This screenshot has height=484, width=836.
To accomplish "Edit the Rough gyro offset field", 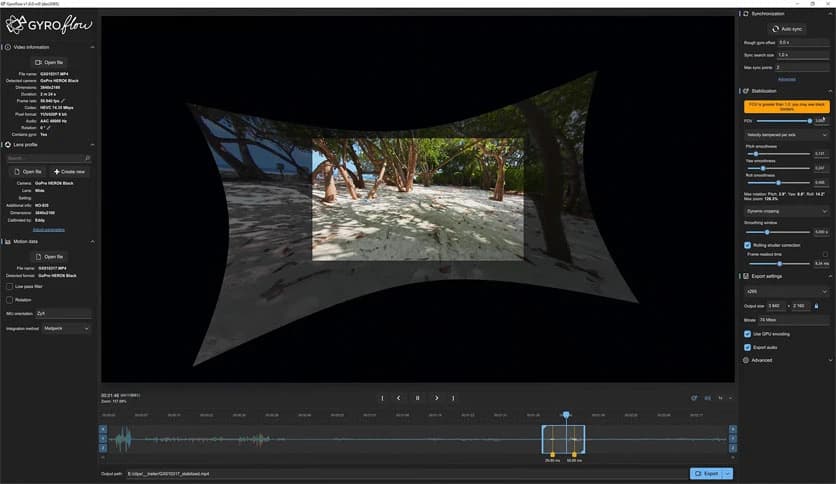I will [x=803, y=42].
